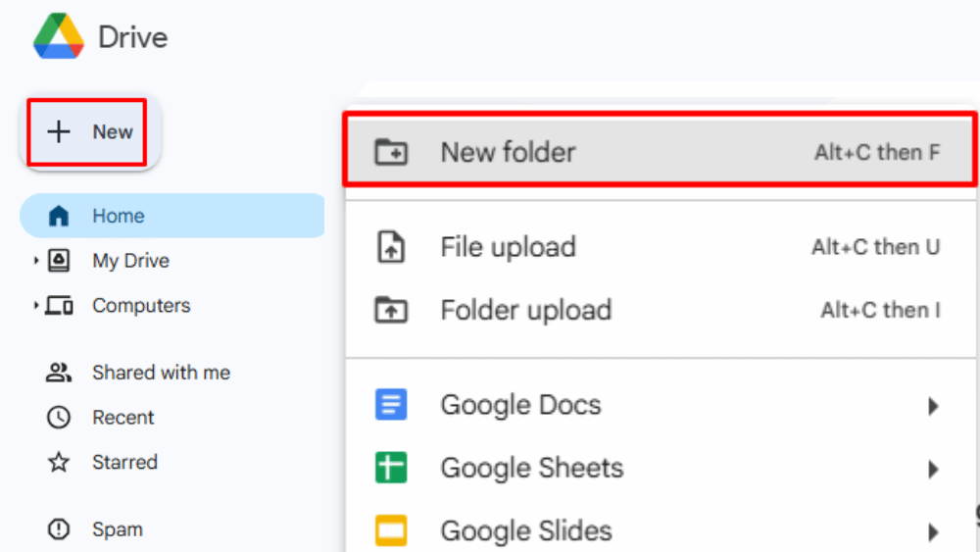980x552 pixels.
Task: Select Google Slides menu entry
Action: coord(661,530)
